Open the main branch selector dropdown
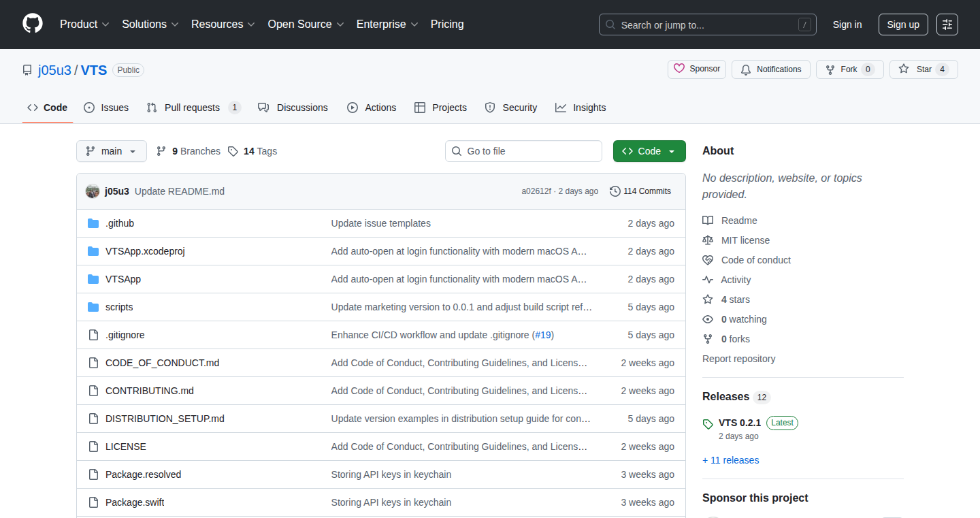Viewport: 980px width, 518px height. tap(112, 151)
